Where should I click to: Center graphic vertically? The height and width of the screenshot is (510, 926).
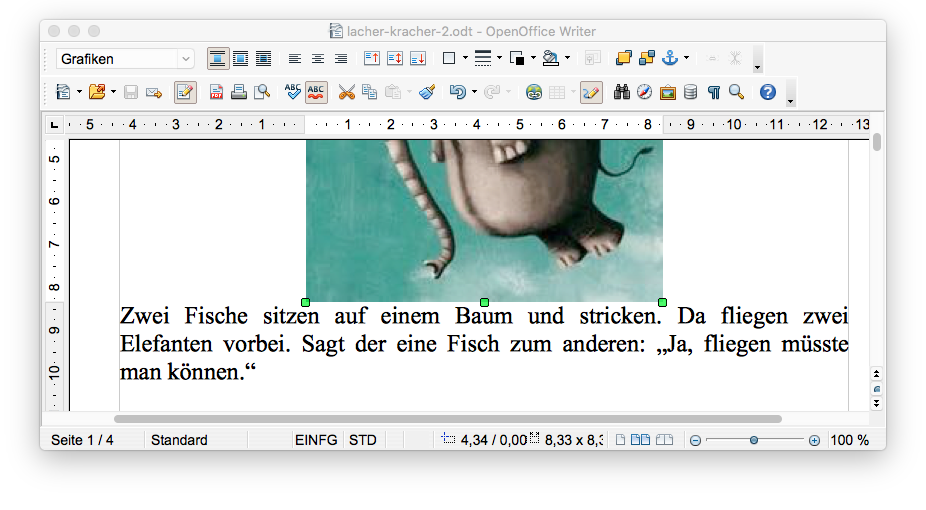point(394,58)
